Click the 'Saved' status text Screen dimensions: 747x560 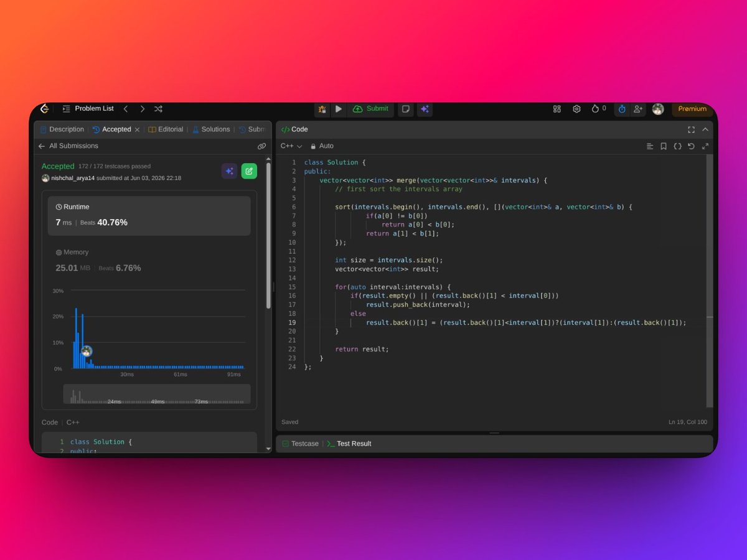click(x=290, y=422)
